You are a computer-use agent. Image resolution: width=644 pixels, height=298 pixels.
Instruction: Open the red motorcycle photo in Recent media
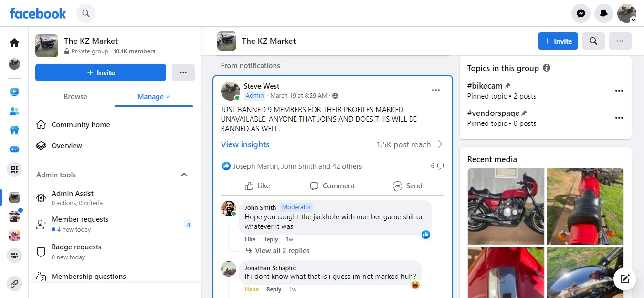click(x=506, y=206)
